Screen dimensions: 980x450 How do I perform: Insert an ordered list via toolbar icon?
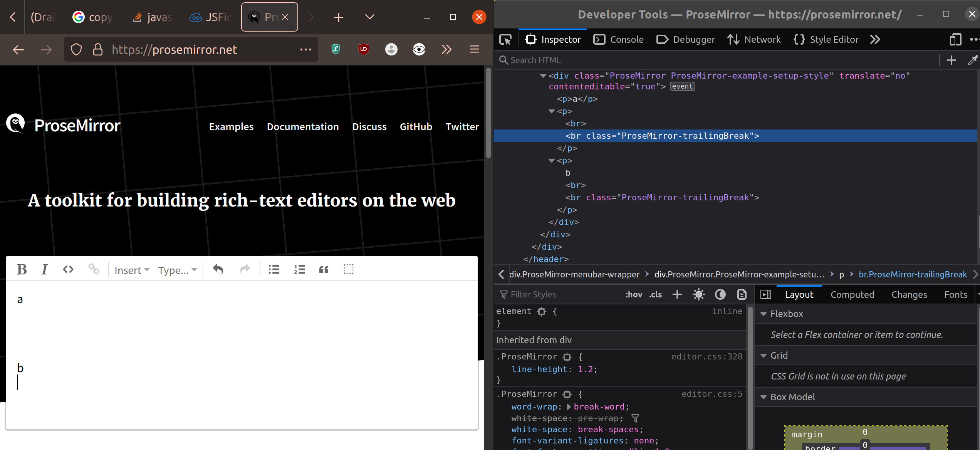coord(299,269)
